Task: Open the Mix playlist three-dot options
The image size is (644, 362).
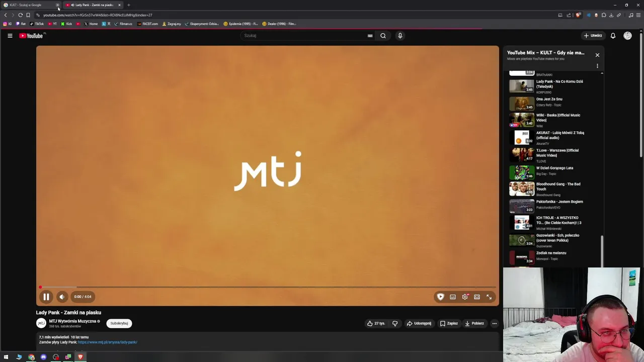Action: click(597, 66)
